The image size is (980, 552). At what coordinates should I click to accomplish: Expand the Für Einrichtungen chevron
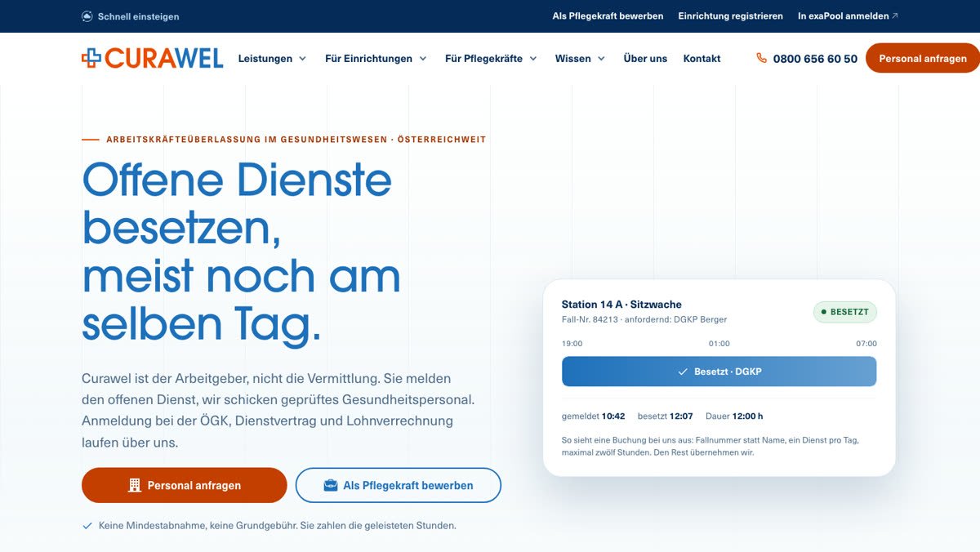click(x=422, y=59)
